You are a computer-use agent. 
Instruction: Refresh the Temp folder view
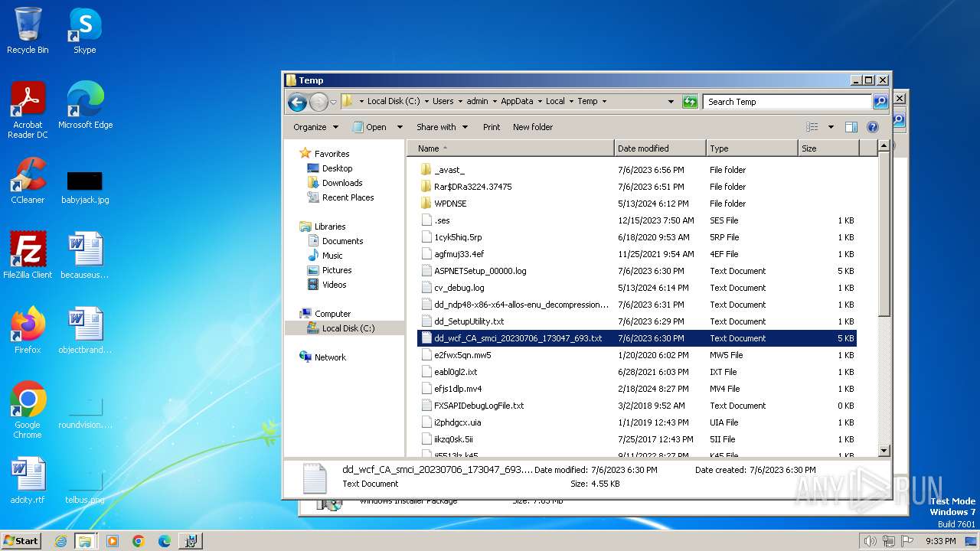690,101
